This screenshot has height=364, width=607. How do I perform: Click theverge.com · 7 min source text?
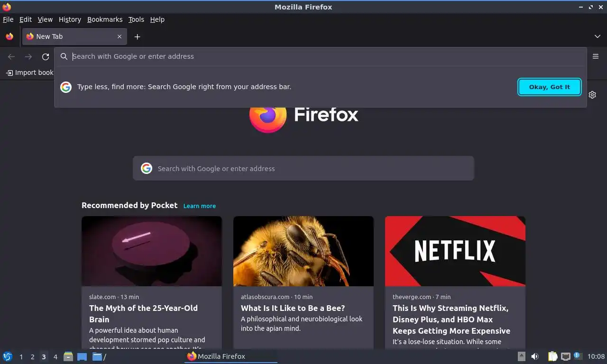point(422,297)
